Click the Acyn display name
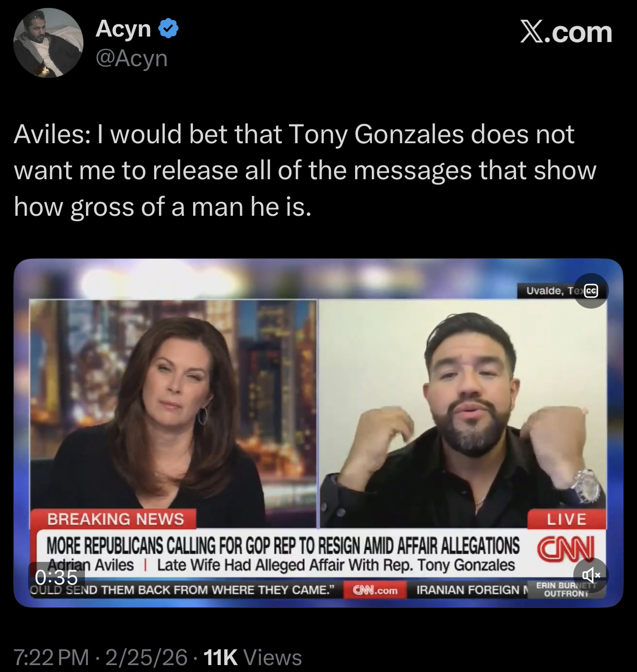 [x=123, y=29]
